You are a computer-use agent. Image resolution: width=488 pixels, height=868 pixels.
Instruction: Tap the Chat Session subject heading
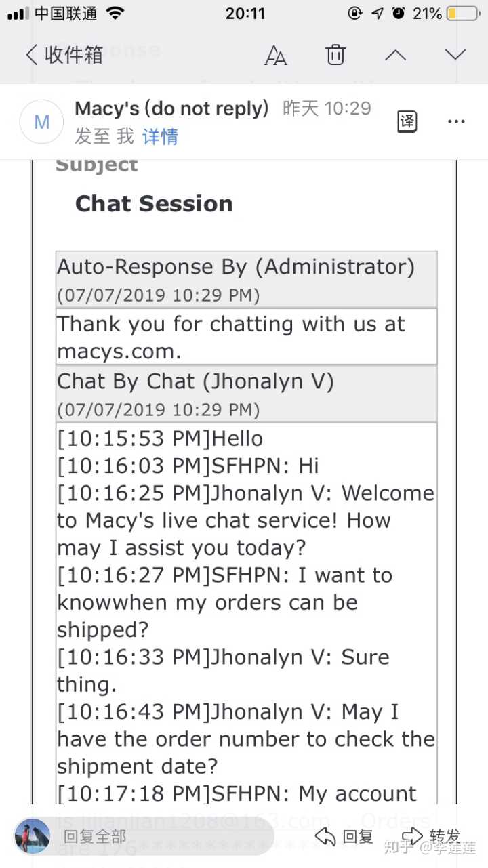(154, 203)
